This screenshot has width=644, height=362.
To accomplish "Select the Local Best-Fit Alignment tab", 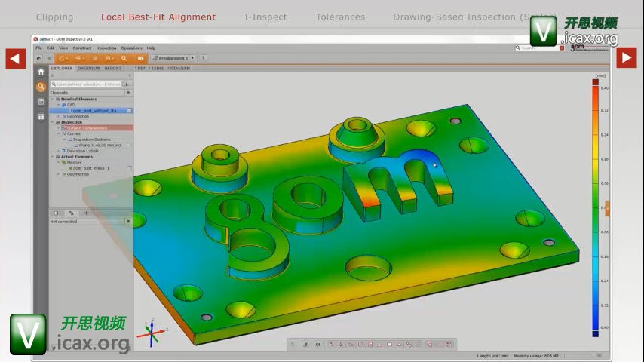I will click(x=158, y=17).
